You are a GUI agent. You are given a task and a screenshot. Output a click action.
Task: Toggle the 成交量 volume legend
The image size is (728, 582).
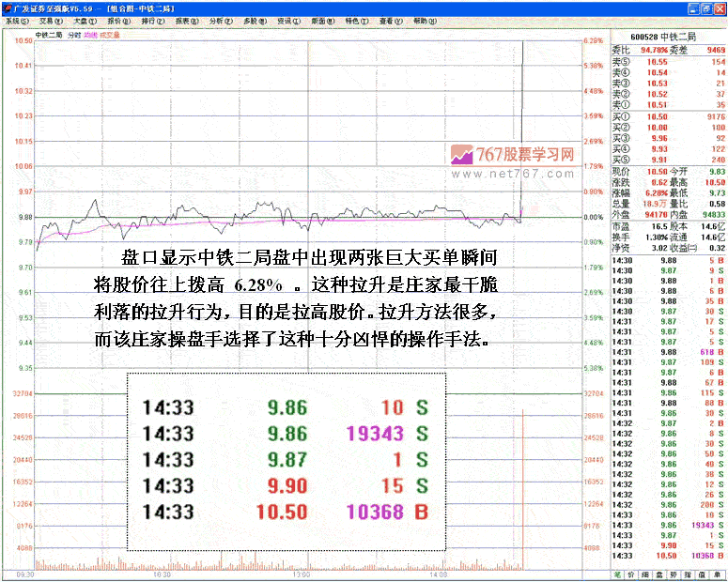[110, 35]
